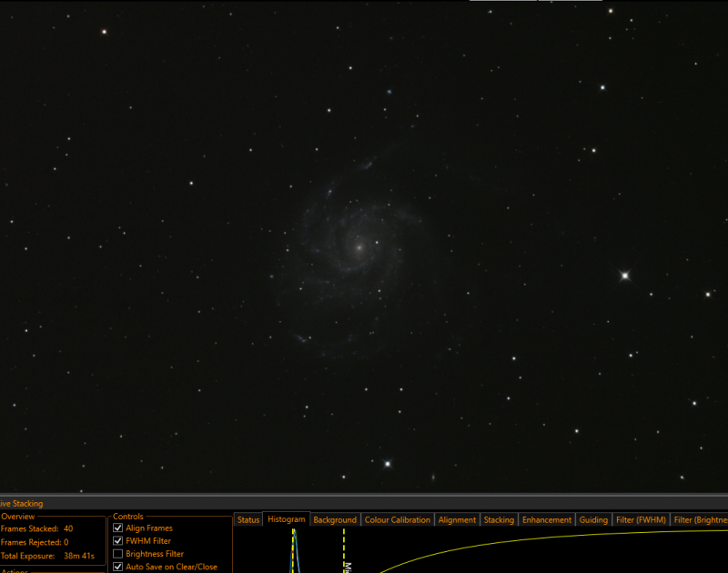Go to the Enhancement tab

pyautogui.click(x=547, y=519)
